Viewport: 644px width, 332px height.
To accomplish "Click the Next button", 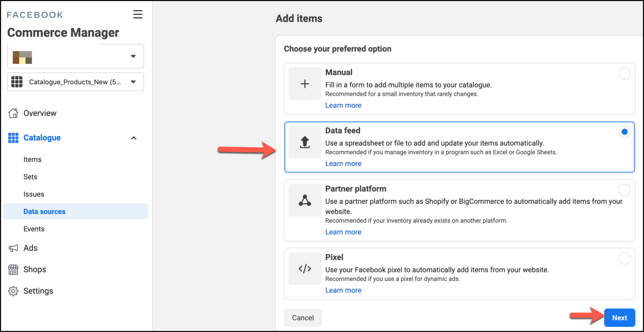I will coord(619,318).
